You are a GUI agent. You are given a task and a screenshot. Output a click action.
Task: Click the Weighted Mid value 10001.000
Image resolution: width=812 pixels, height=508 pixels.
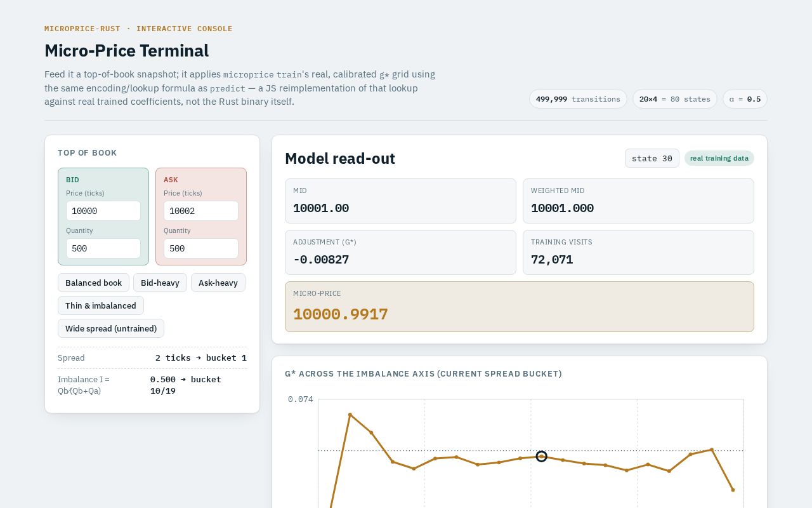click(x=563, y=208)
